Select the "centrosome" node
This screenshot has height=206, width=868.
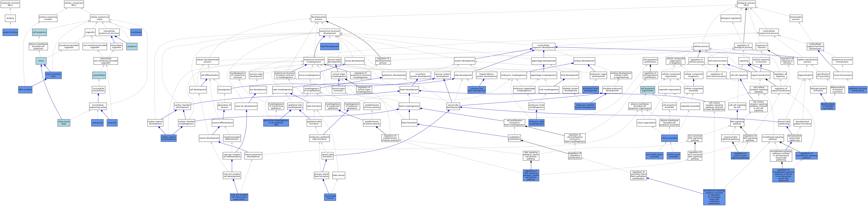point(97,123)
